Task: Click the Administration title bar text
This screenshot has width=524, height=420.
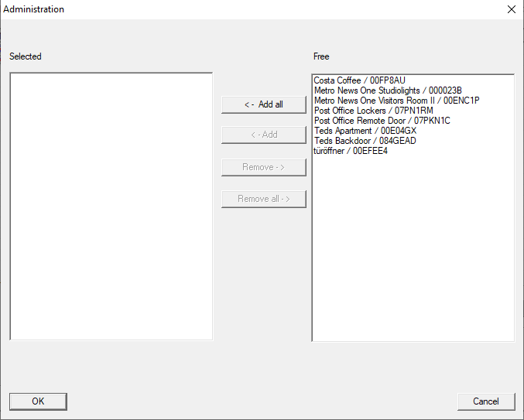Action: click(34, 9)
